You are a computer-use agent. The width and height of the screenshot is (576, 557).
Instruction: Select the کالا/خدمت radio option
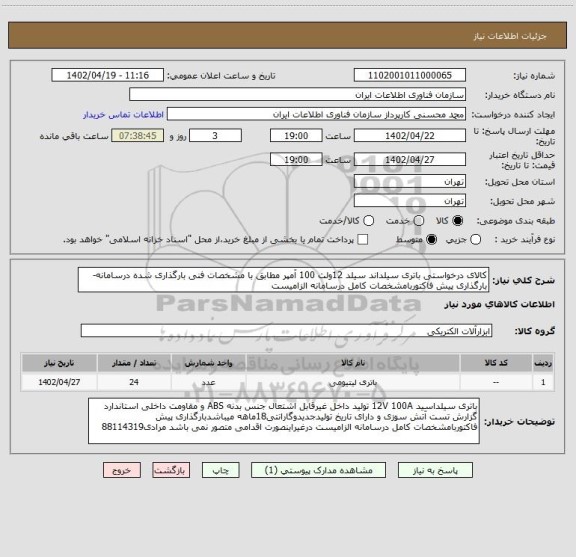pos(368,221)
